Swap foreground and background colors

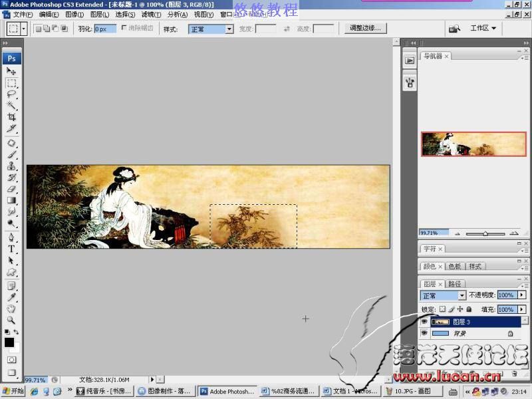(16, 331)
